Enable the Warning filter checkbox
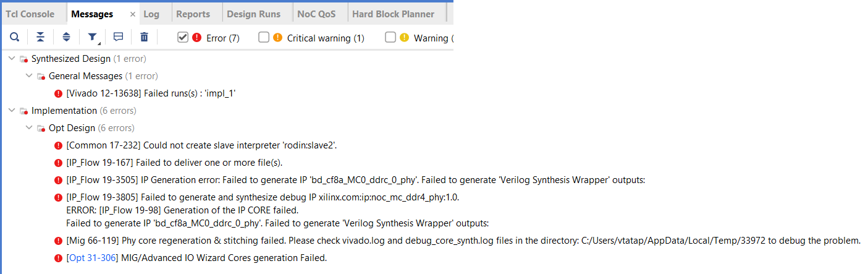868x274 pixels. pos(390,37)
